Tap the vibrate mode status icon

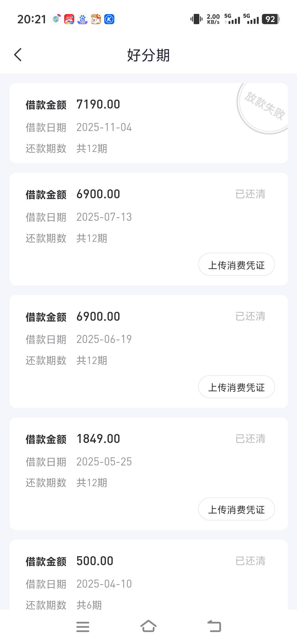pyautogui.click(x=196, y=19)
